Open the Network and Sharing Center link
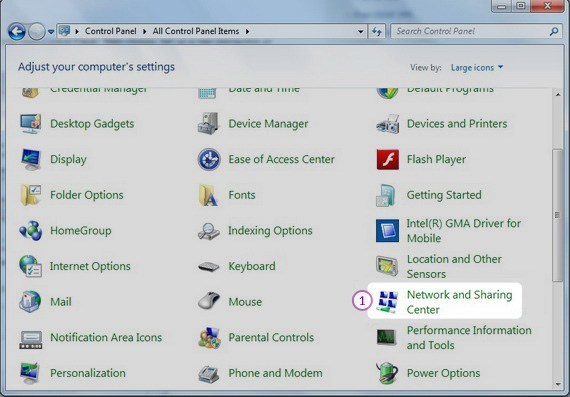The image size is (570, 397). click(459, 302)
